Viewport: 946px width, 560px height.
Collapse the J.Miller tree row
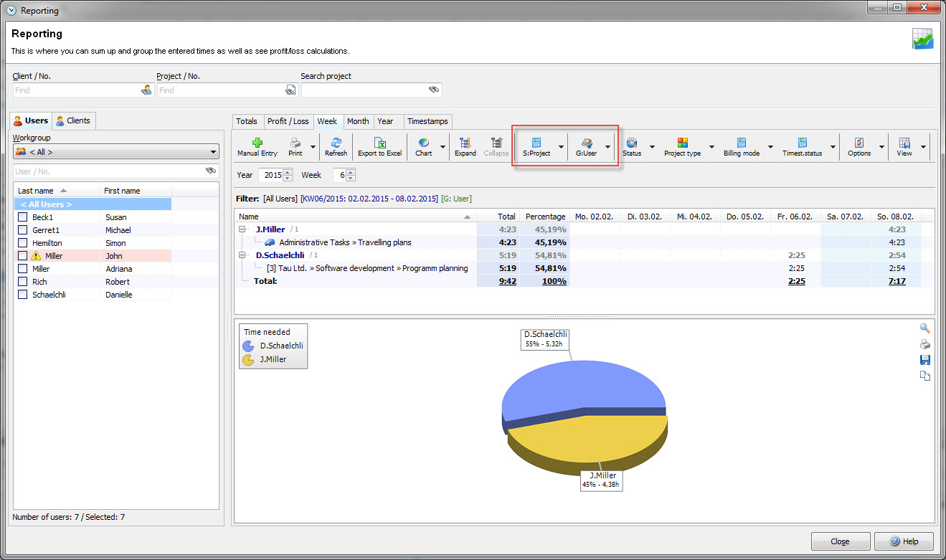coord(243,229)
